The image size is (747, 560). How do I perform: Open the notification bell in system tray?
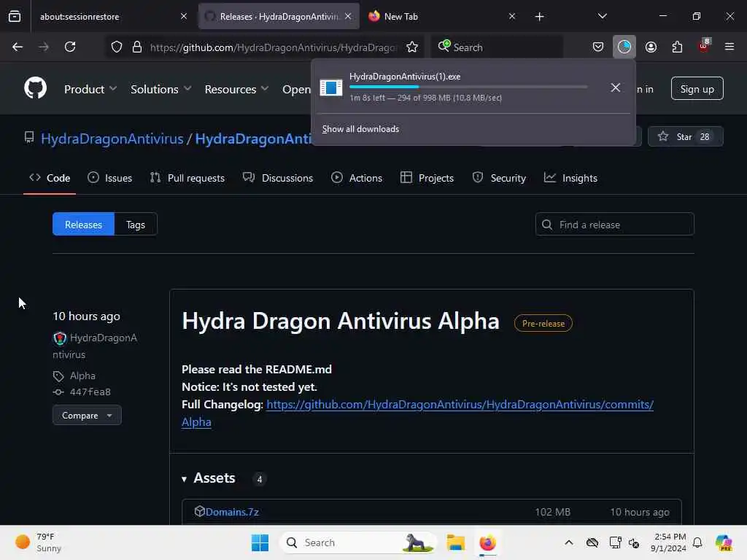tap(697, 542)
